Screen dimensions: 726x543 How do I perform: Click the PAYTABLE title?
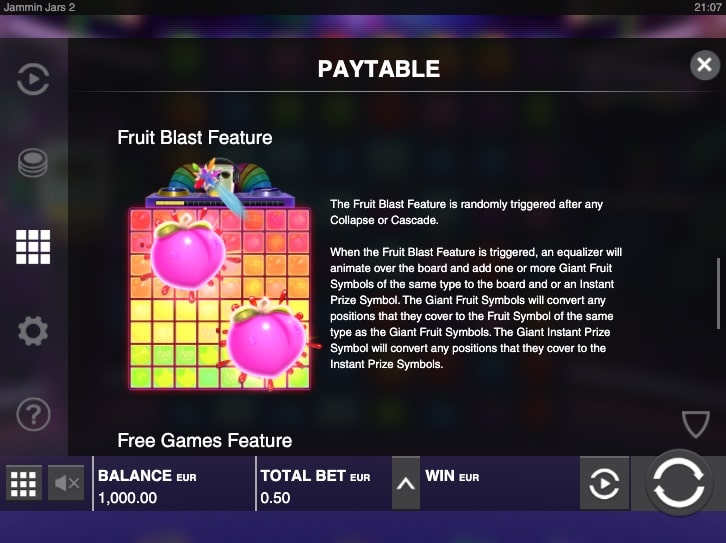379,69
